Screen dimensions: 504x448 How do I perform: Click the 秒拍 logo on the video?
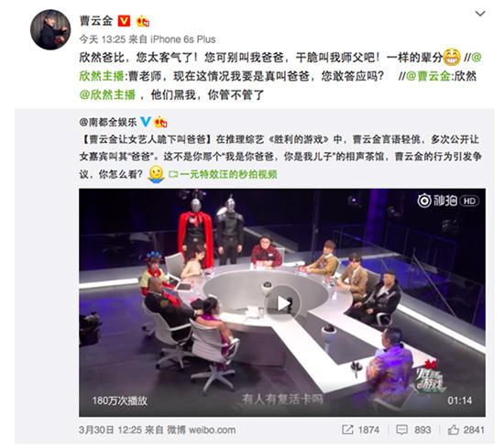(437, 201)
